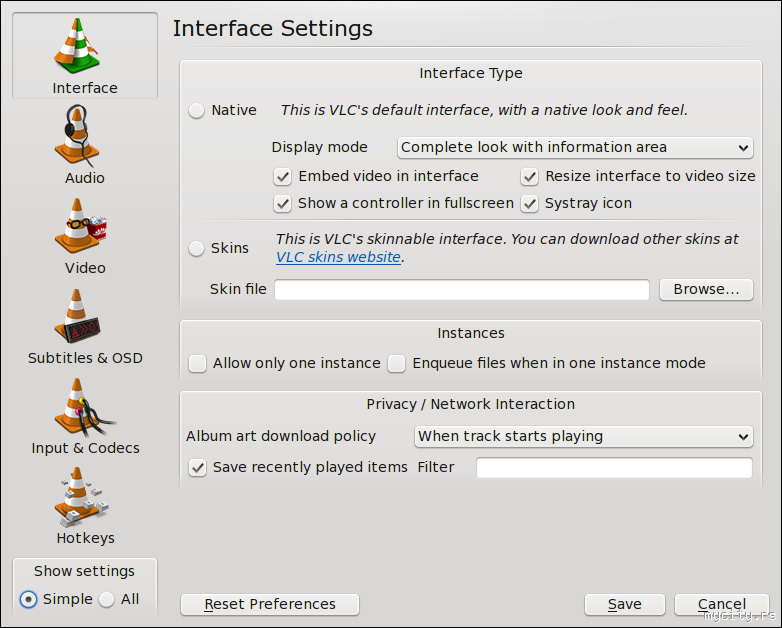Screen dimensions: 782x628
Task: Expand the Display mode dropdown
Action: point(575,148)
